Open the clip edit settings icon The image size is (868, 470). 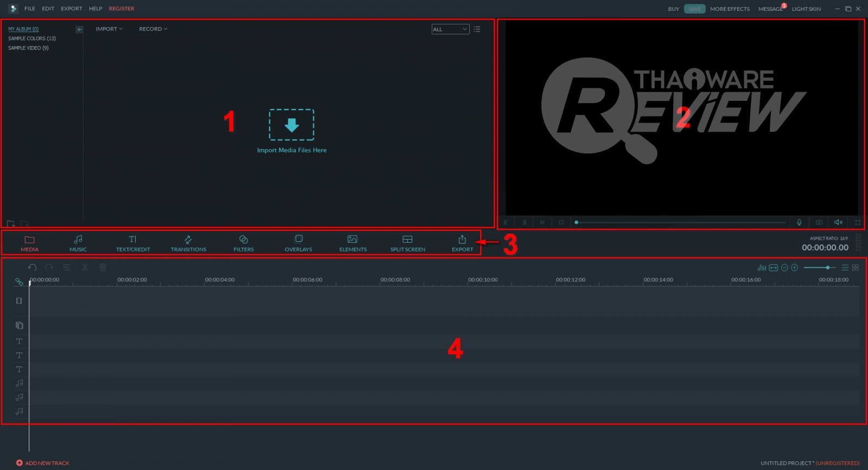point(67,267)
